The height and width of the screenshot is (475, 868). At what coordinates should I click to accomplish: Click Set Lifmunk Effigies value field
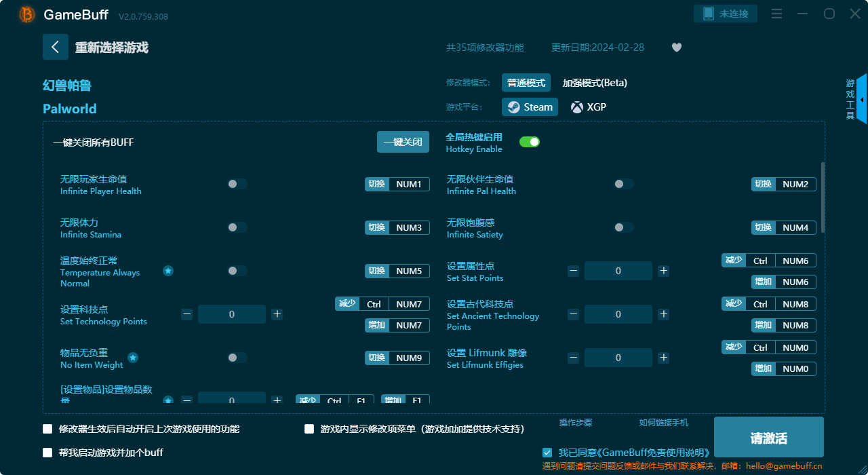point(618,358)
